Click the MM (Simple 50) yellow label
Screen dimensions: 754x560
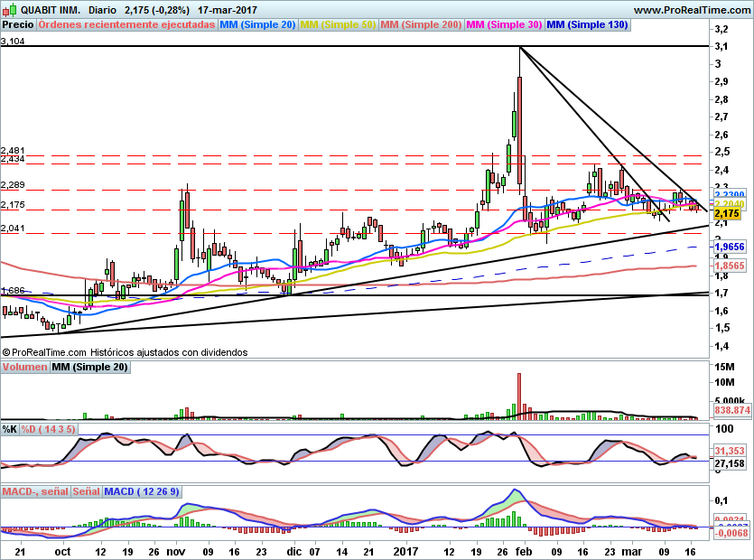[338, 25]
